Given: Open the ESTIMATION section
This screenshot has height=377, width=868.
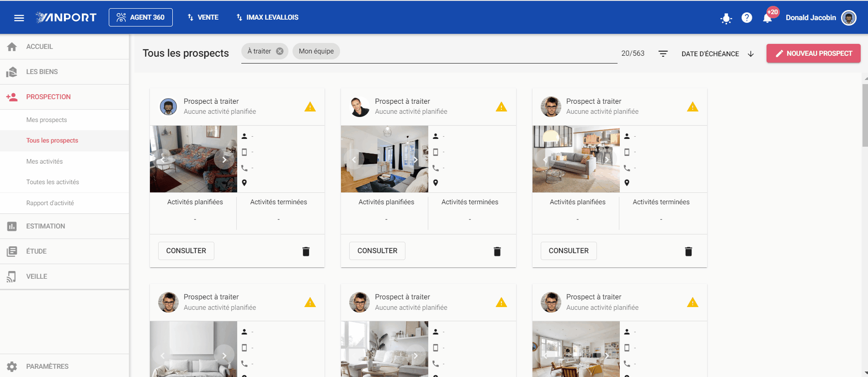Looking at the screenshot, I should 64,226.
